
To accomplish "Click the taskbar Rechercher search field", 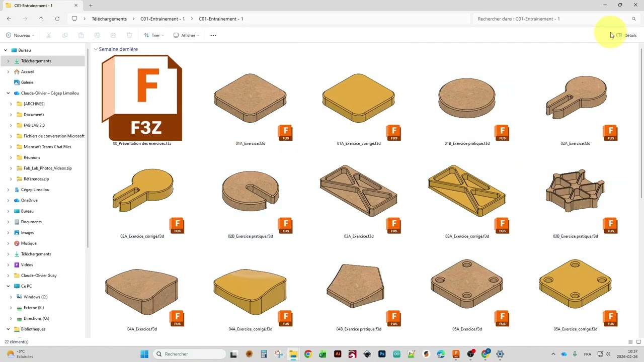I will [189, 354].
